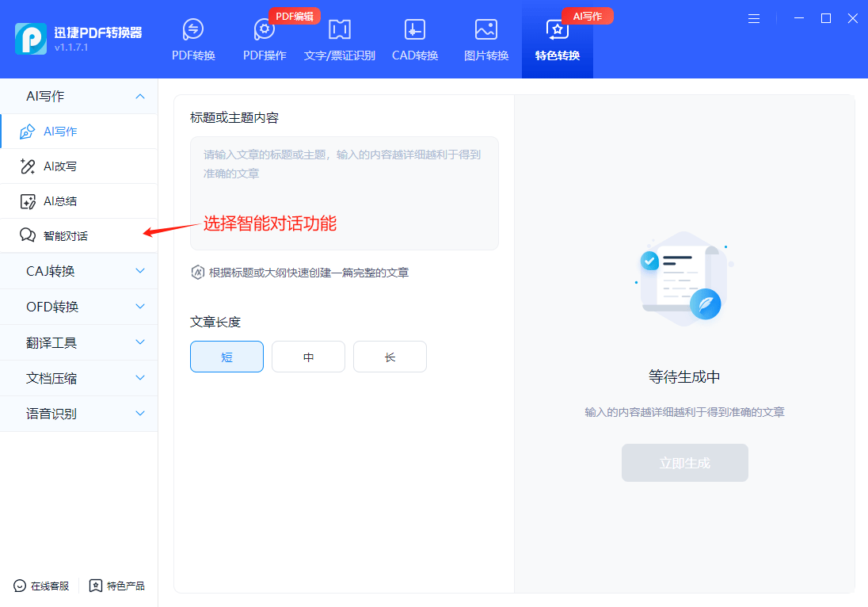Expand the 翻译工具 section

140,342
